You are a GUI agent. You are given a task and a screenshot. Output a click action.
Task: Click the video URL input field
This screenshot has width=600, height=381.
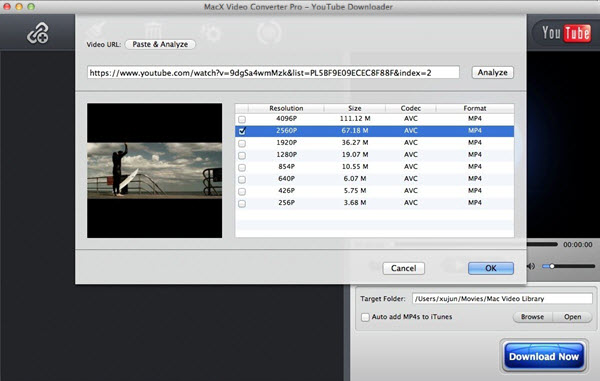(x=273, y=72)
